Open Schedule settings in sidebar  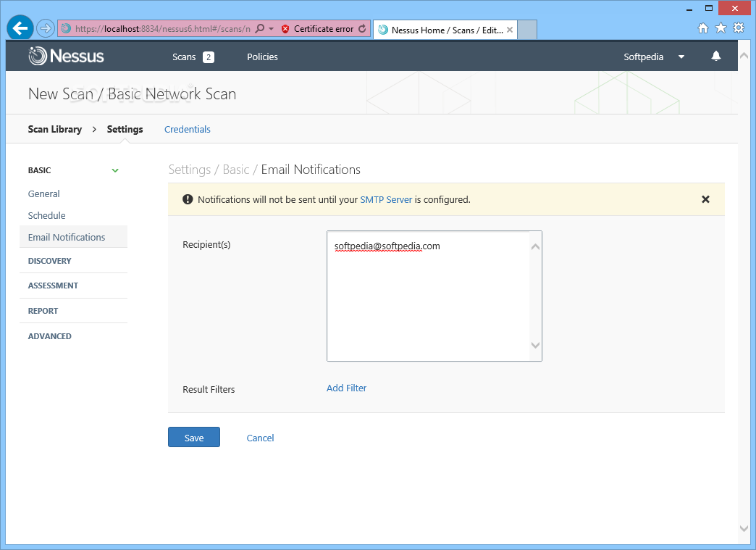(47, 216)
